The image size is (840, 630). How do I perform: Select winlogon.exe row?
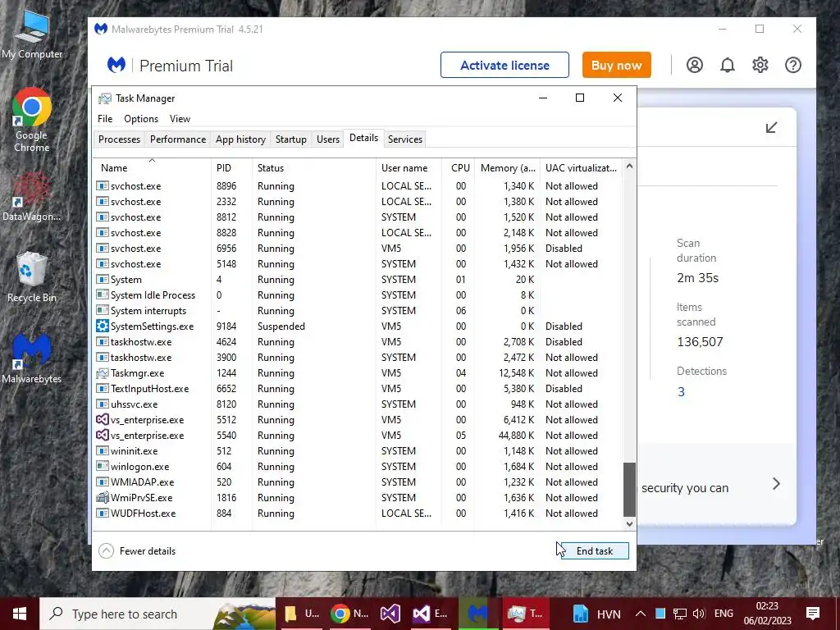pos(358,466)
